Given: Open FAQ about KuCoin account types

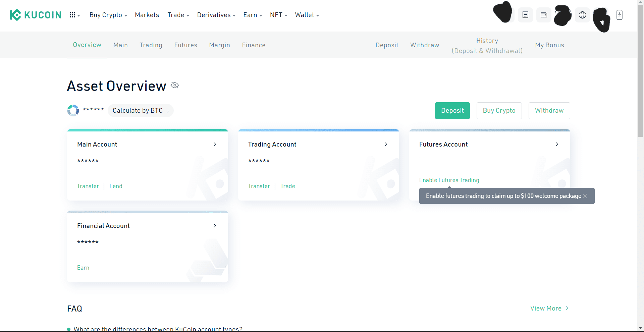Looking at the screenshot, I should tap(158, 329).
